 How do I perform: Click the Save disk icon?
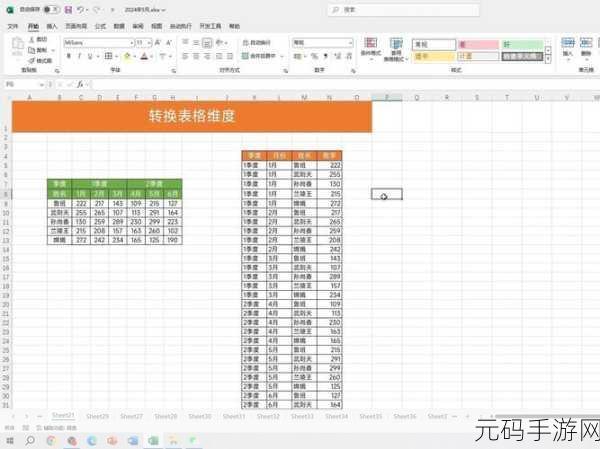pyautogui.click(x=68, y=10)
